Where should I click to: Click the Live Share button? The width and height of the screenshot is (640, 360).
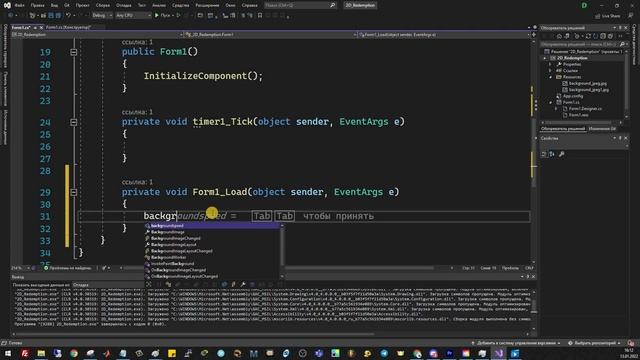click(x=607, y=16)
